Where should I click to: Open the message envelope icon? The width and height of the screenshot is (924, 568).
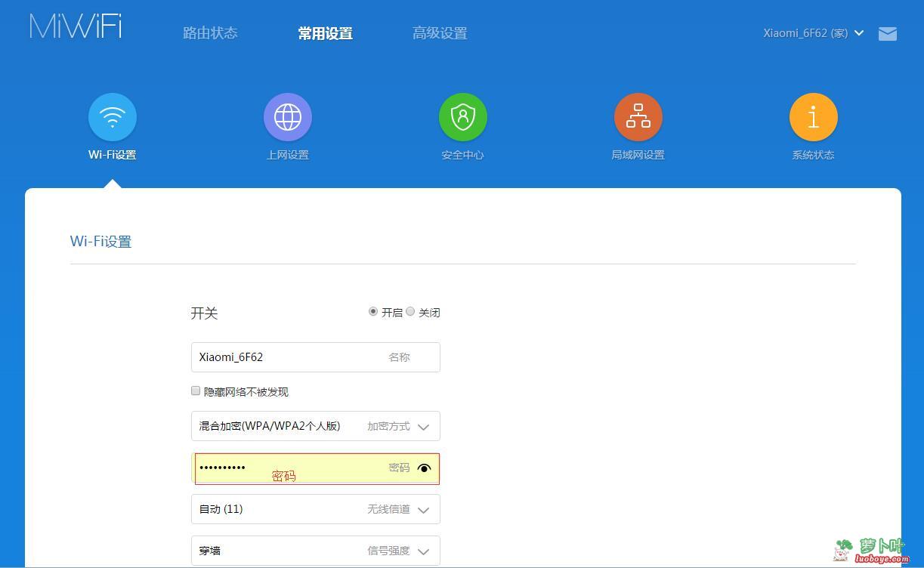pyautogui.click(x=888, y=33)
